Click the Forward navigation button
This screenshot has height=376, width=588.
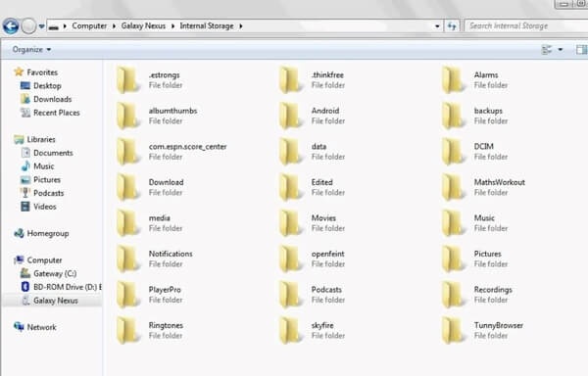pyautogui.click(x=28, y=26)
